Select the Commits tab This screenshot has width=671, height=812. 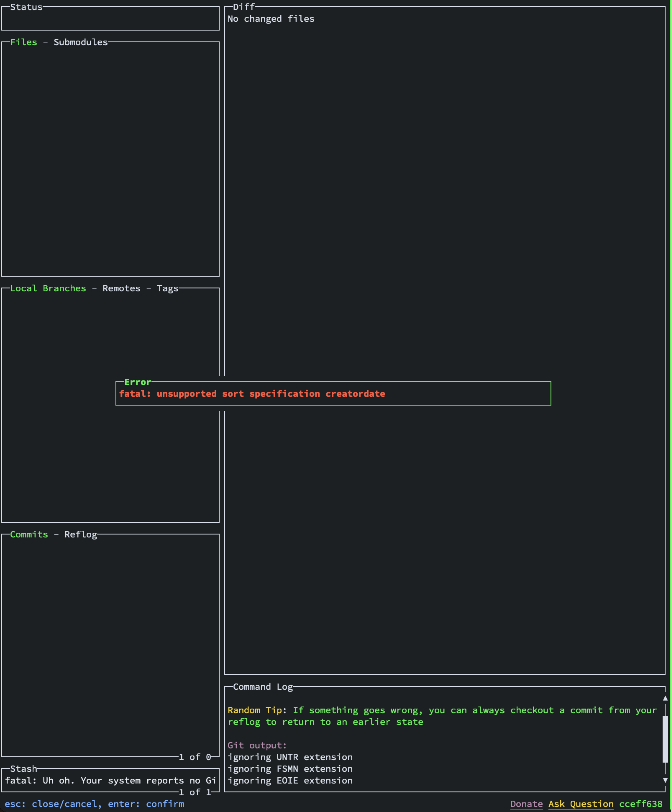point(29,534)
